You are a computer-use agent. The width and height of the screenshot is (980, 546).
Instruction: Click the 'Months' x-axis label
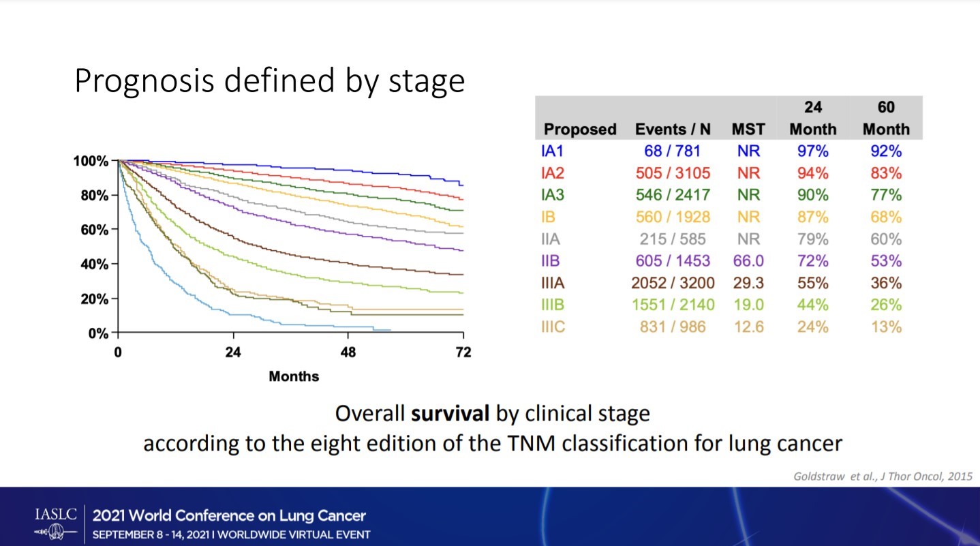coord(294,376)
